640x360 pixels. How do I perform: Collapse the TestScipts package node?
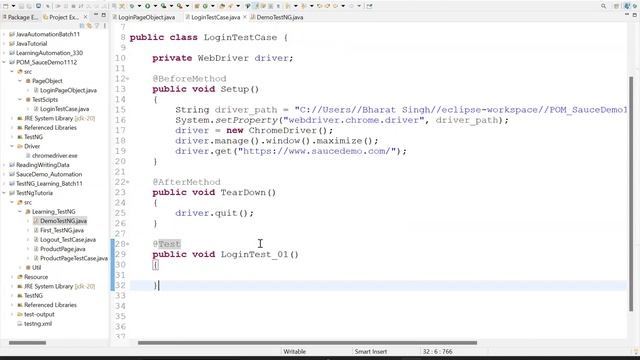point(20,100)
